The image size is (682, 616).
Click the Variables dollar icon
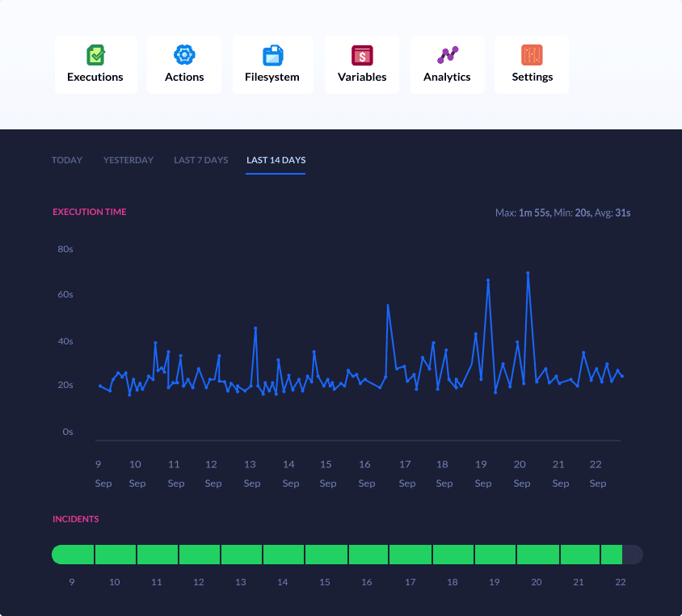[x=362, y=55]
